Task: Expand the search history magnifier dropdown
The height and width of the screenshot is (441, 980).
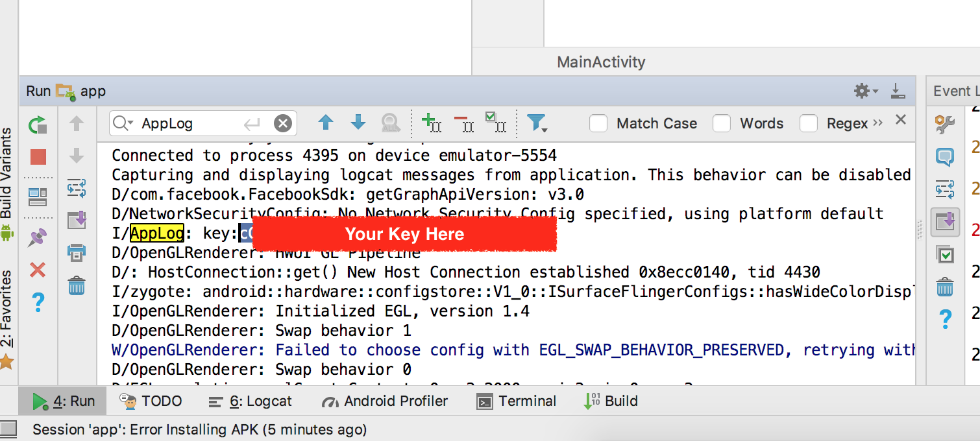Action: [x=123, y=123]
